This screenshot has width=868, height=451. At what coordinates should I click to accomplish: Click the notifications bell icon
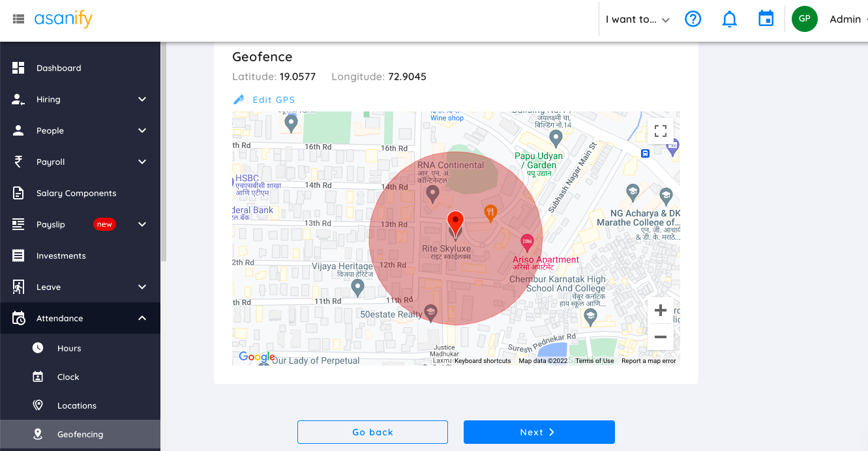[x=729, y=19]
